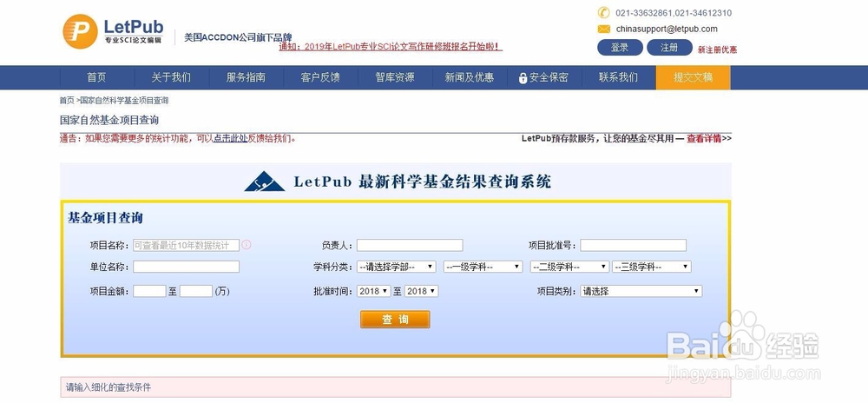Open the 智库资源 menu
The height and width of the screenshot is (403, 868).
tap(395, 77)
